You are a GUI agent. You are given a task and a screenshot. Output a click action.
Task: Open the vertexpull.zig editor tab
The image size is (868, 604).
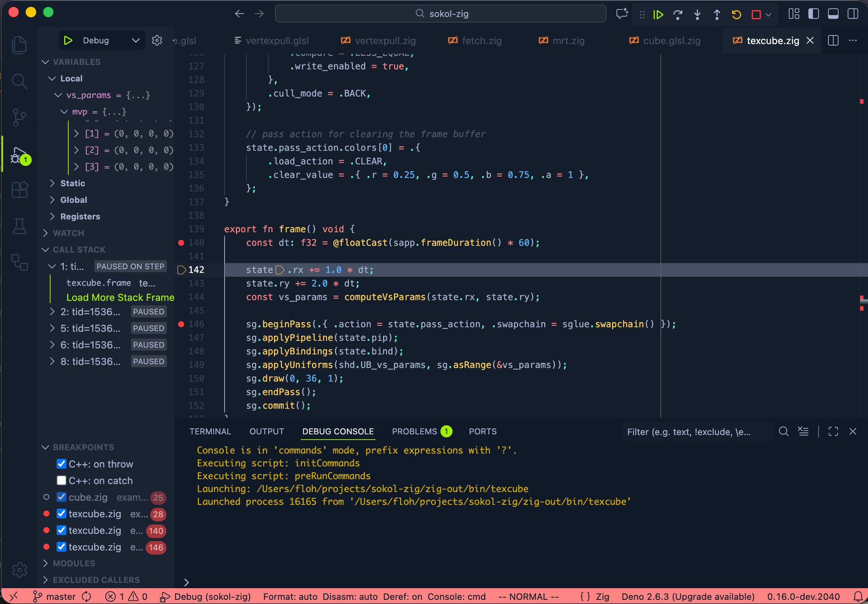(385, 41)
